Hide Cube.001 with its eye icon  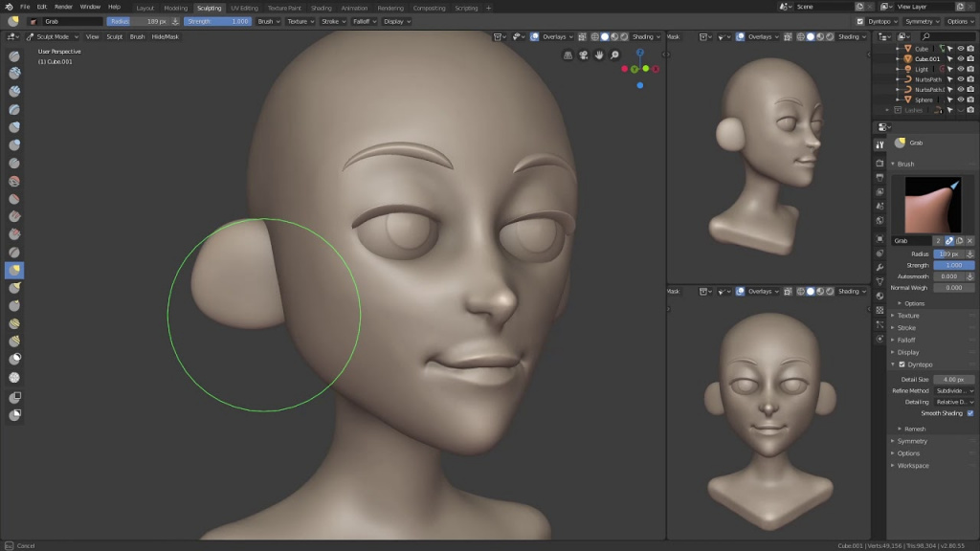961,58
